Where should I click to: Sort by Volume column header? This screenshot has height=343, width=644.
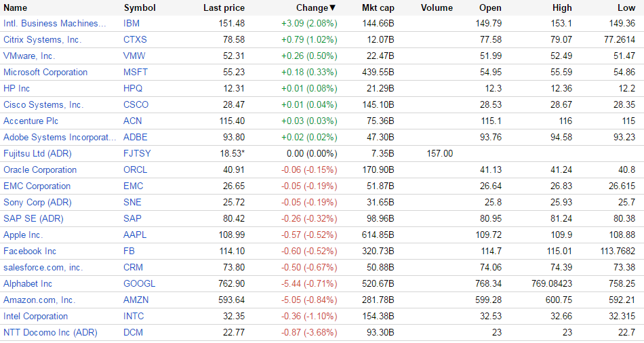[437, 8]
